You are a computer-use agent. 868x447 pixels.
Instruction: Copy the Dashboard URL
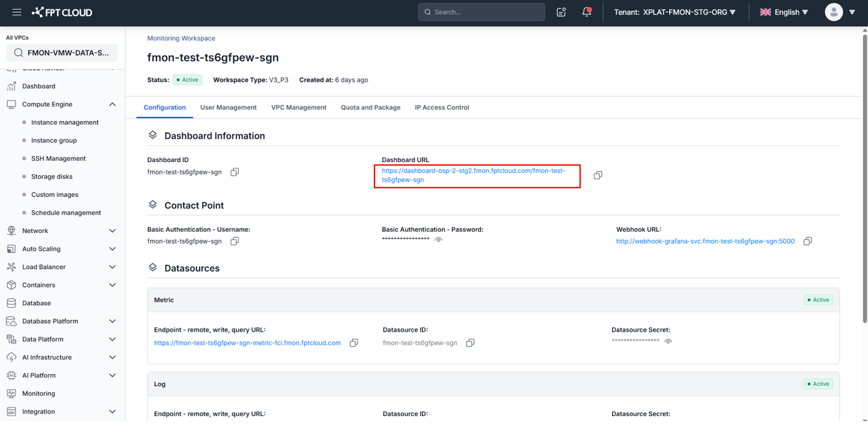tap(597, 175)
